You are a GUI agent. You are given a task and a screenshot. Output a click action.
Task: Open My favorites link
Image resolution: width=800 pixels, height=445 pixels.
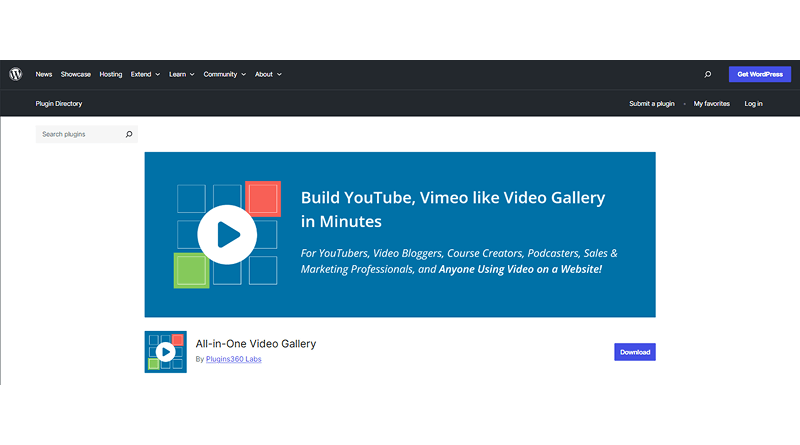pyautogui.click(x=711, y=104)
